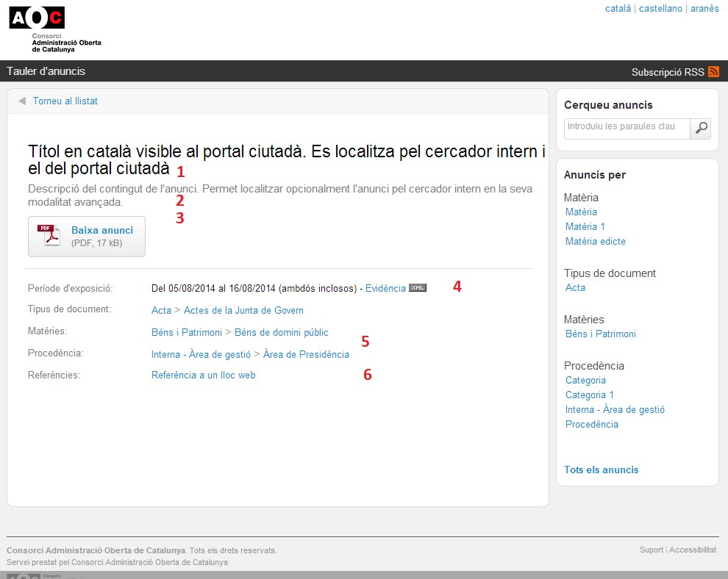This screenshot has width=728, height=579.
Task: Open the Tauler d'anuncis heading
Action: (x=46, y=71)
